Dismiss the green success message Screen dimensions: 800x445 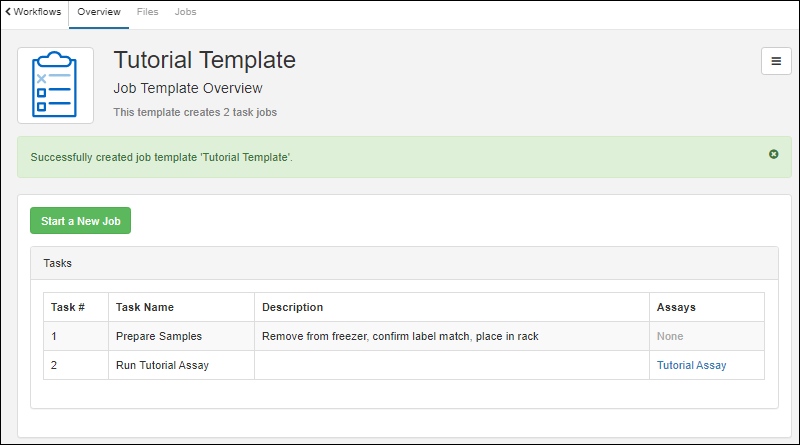pos(773,154)
